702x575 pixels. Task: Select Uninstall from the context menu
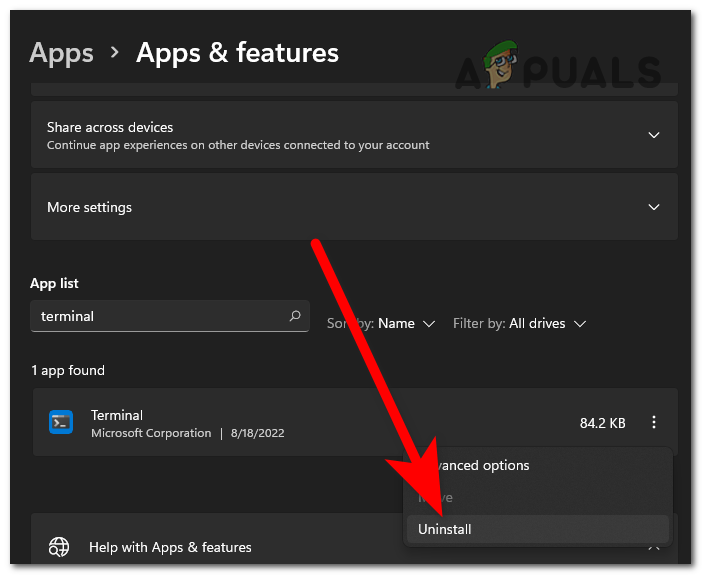coord(445,529)
